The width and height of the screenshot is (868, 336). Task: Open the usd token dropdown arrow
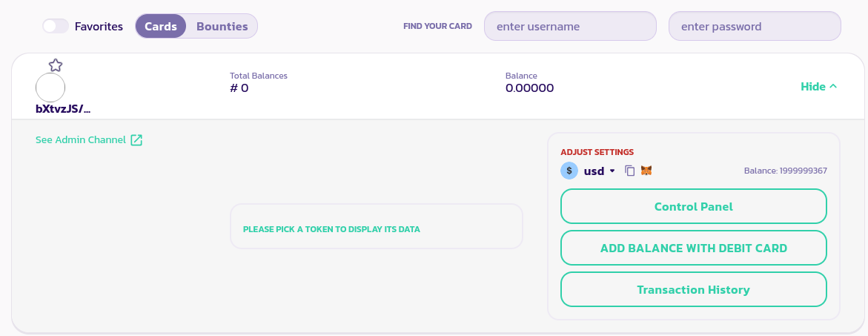(x=612, y=171)
